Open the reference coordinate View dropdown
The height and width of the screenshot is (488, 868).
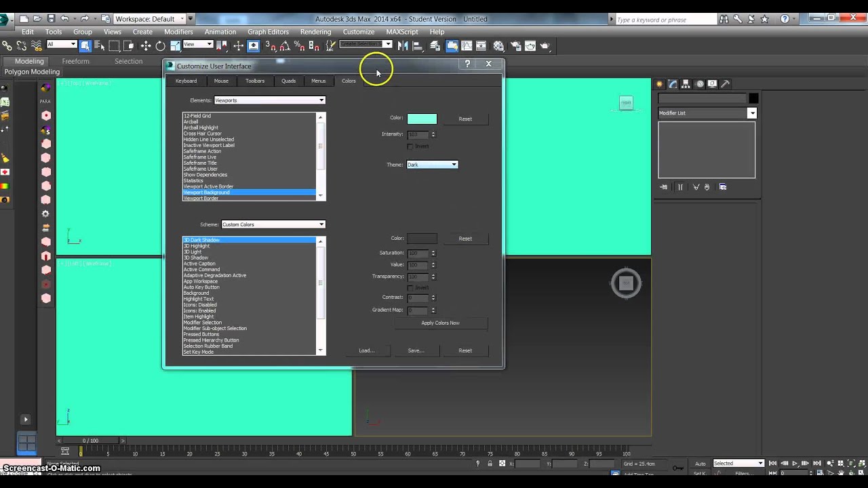click(x=198, y=45)
